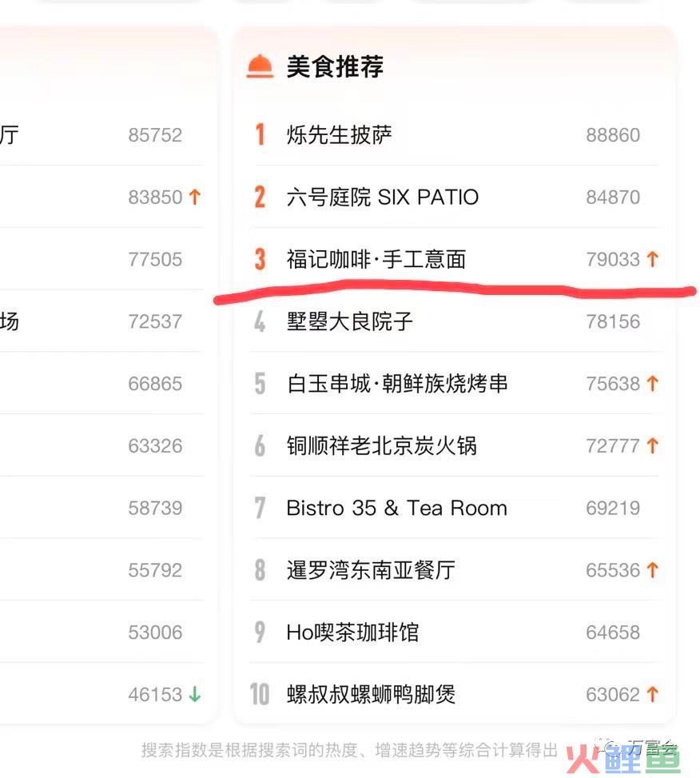The image size is (700, 778).
Task: Open Bistro 35 & Tea Room
Action: pyautogui.click(x=396, y=508)
